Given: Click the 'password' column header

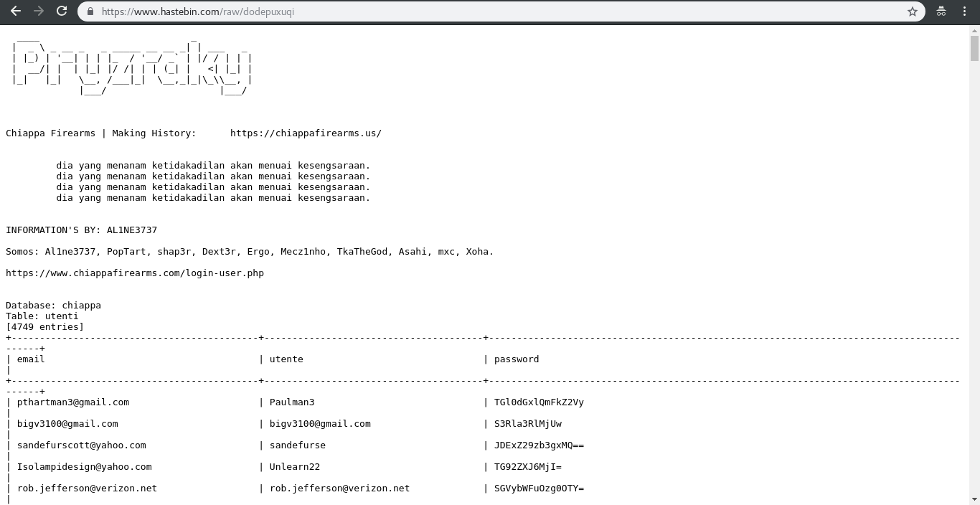Looking at the screenshot, I should [517, 359].
